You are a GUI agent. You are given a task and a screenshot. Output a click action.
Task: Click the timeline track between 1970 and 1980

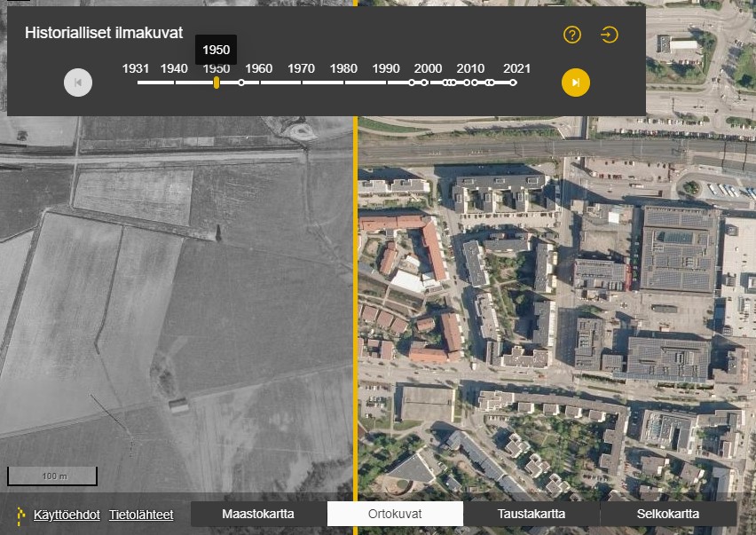[x=323, y=83]
